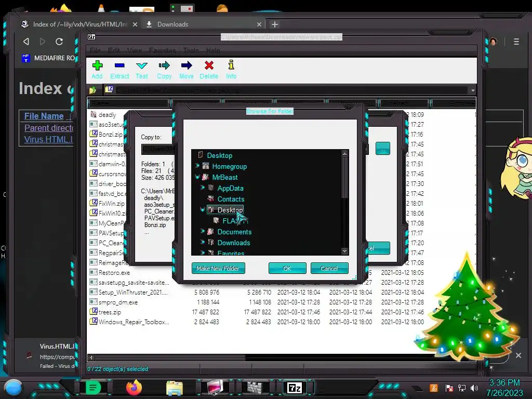Open MEDIAFIRE bookmark in browser
The height and width of the screenshot is (399, 532).
pyautogui.click(x=48, y=58)
